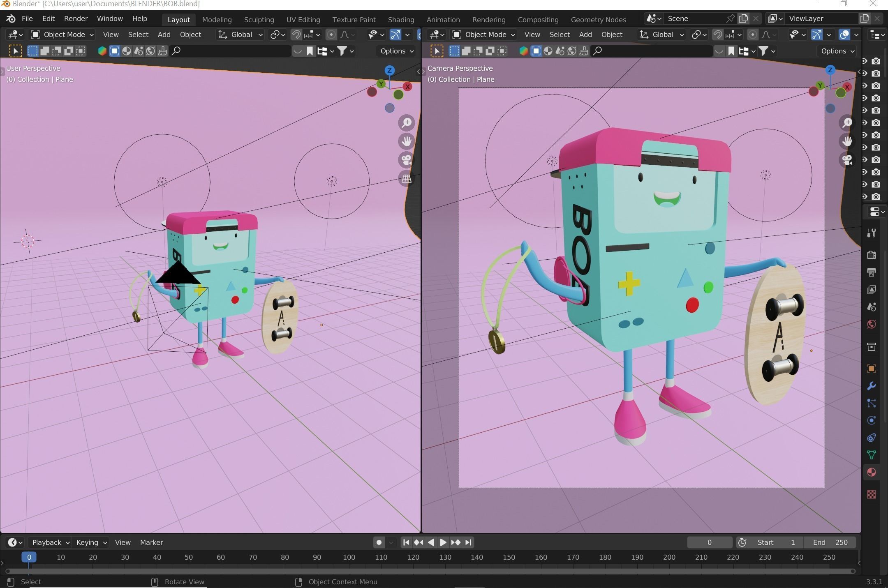
Task: Open the Output properties tab
Action: tap(872, 272)
